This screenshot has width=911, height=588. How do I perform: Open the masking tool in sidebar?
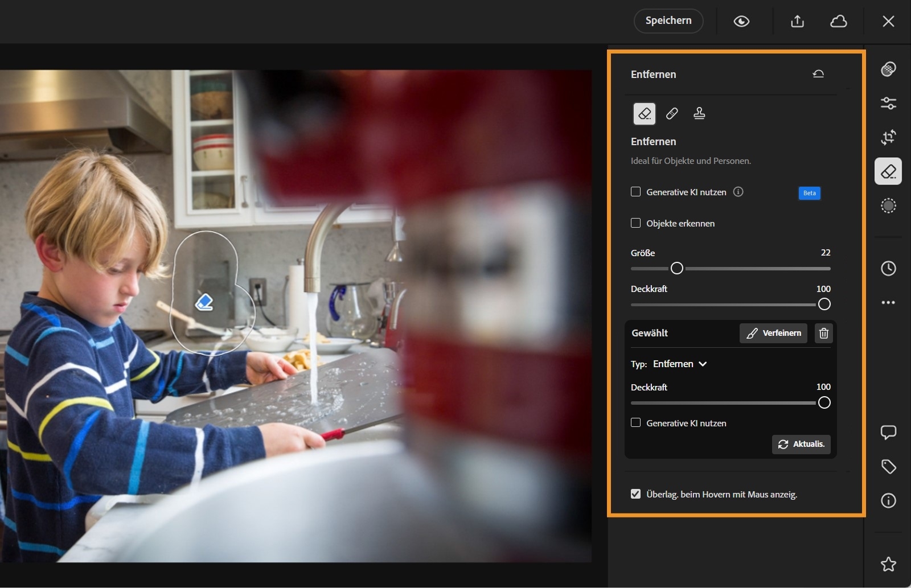(888, 205)
